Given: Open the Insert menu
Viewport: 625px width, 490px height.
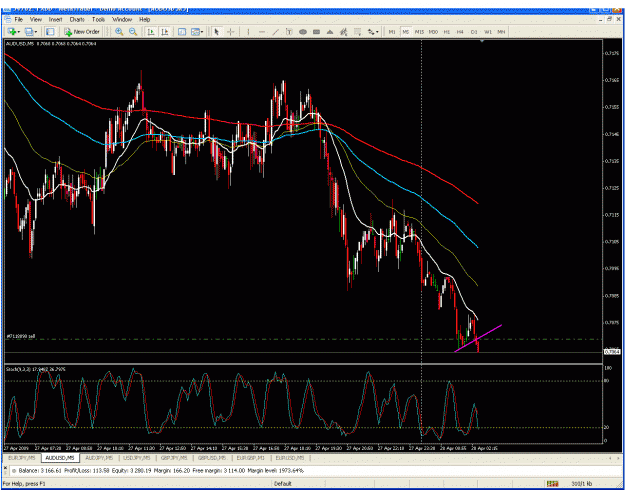Looking at the screenshot, I should [x=56, y=19].
